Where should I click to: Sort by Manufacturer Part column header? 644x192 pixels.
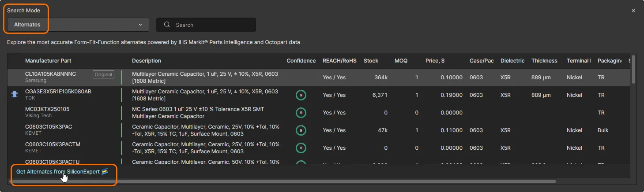pos(48,61)
